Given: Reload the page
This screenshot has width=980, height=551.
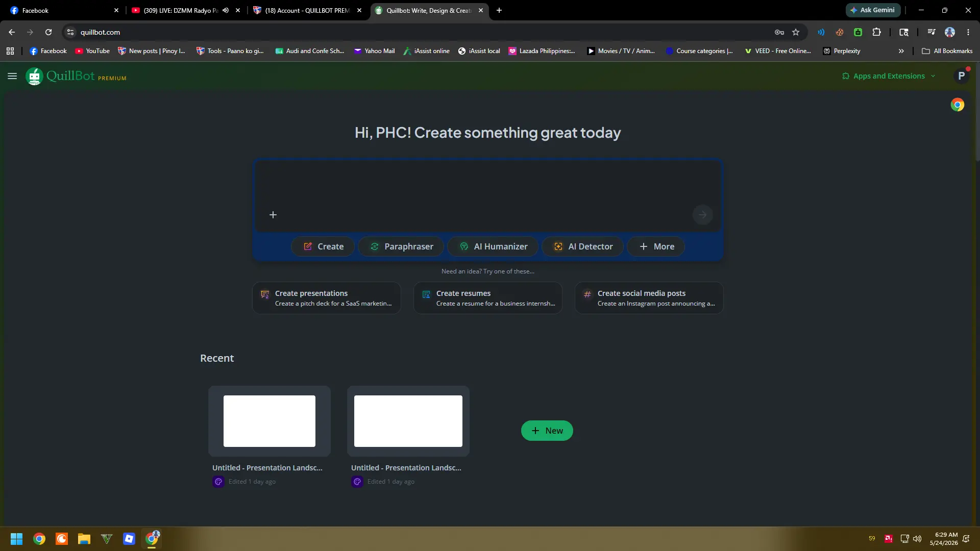Looking at the screenshot, I should pyautogui.click(x=48, y=32).
